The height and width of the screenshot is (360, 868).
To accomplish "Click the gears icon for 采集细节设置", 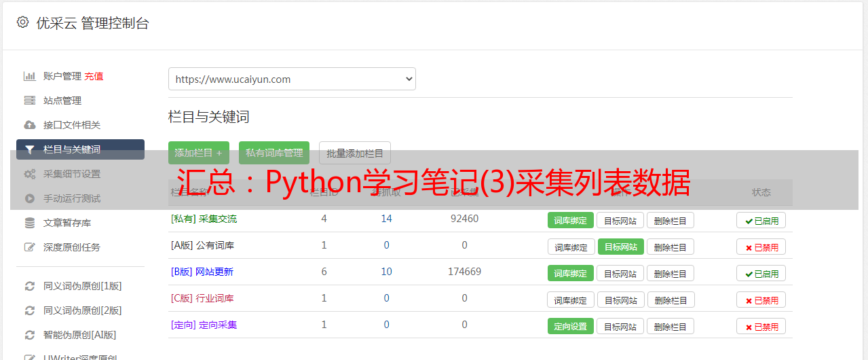I will pos(30,174).
